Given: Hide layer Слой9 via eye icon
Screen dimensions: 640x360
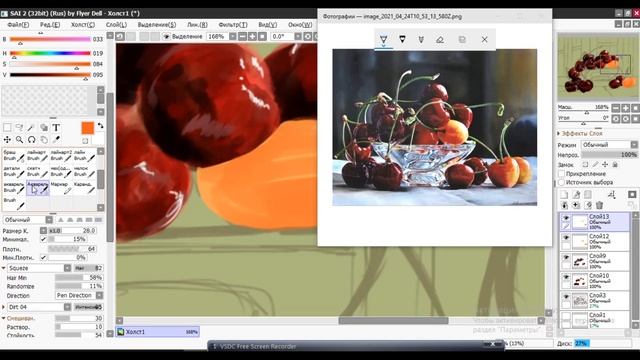Looking at the screenshot, I should pyautogui.click(x=566, y=257).
